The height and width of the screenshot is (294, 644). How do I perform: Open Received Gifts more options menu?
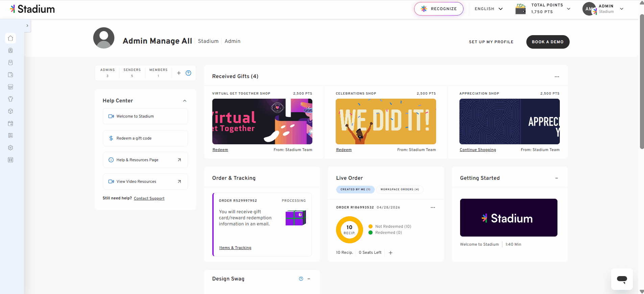pyautogui.click(x=557, y=77)
